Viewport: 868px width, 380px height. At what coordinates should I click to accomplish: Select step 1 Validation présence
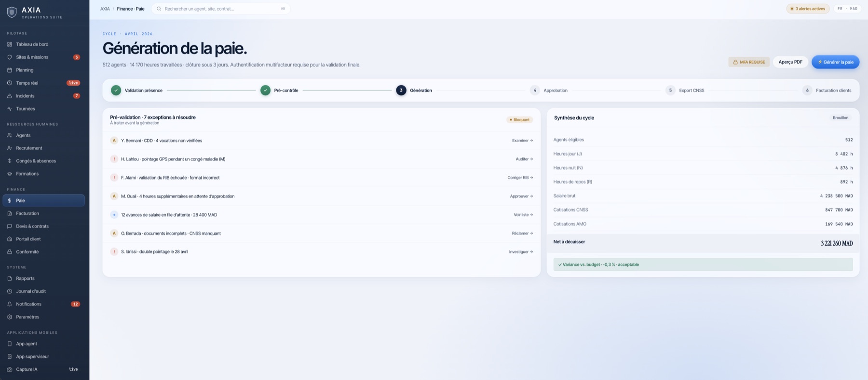coord(136,91)
